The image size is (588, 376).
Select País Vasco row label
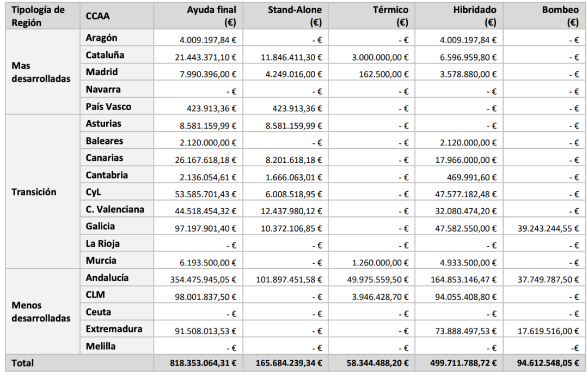108,107
